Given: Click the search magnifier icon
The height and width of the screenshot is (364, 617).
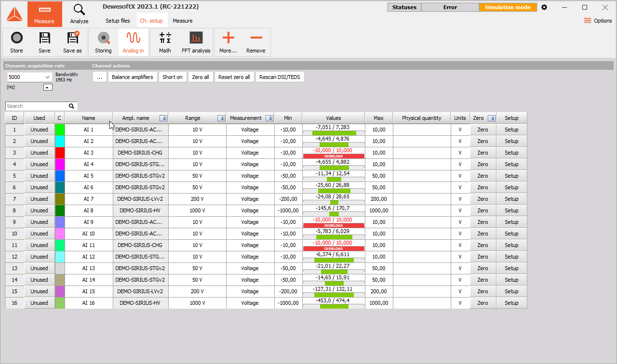Looking at the screenshot, I should (x=71, y=106).
